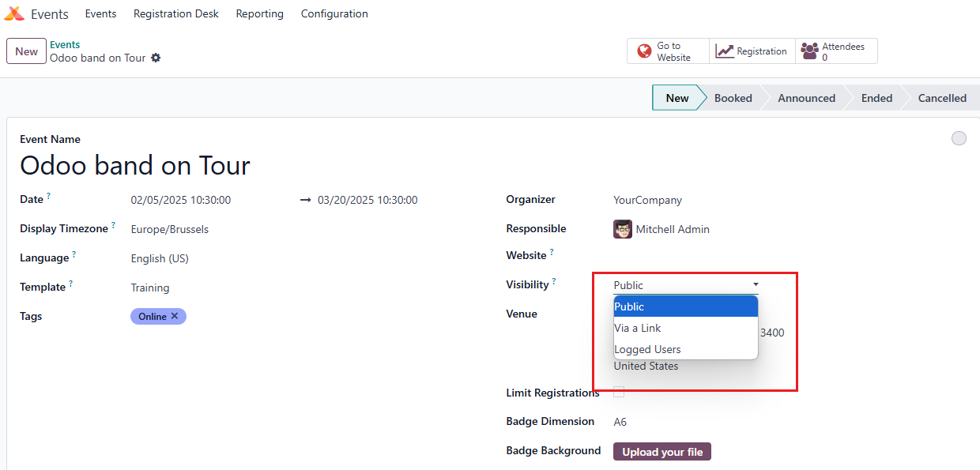
Task: Open the Display Timezone field Europe/Brussels
Action: [170, 229]
